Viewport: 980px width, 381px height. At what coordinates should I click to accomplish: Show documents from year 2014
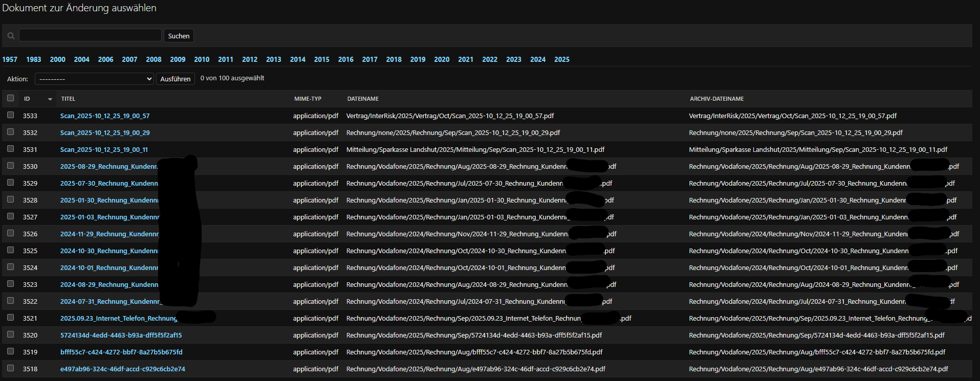click(297, 59)
